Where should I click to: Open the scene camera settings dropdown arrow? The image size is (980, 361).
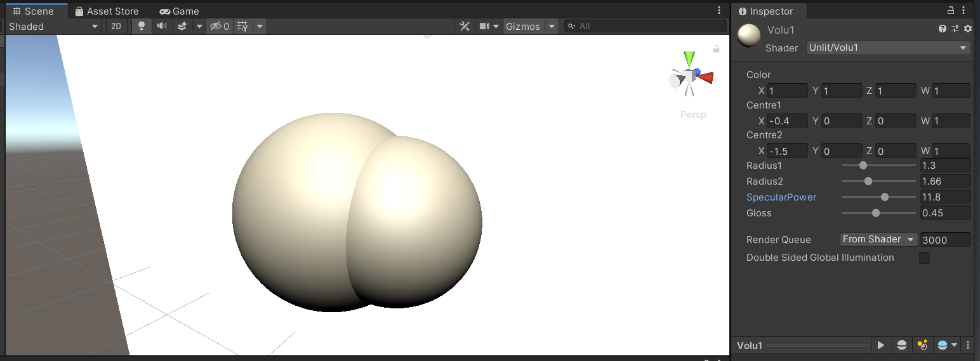coord(497,27)
